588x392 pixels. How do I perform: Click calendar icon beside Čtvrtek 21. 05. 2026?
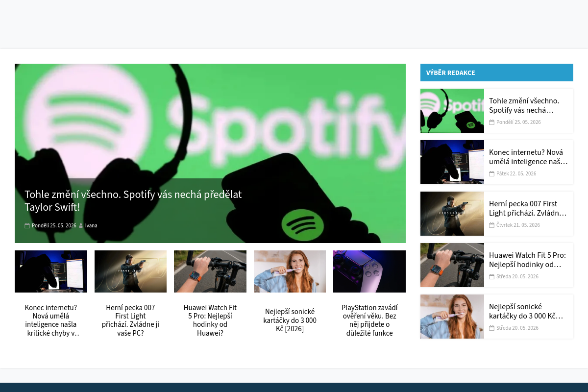pyautogui.click(x=491, y=225)
